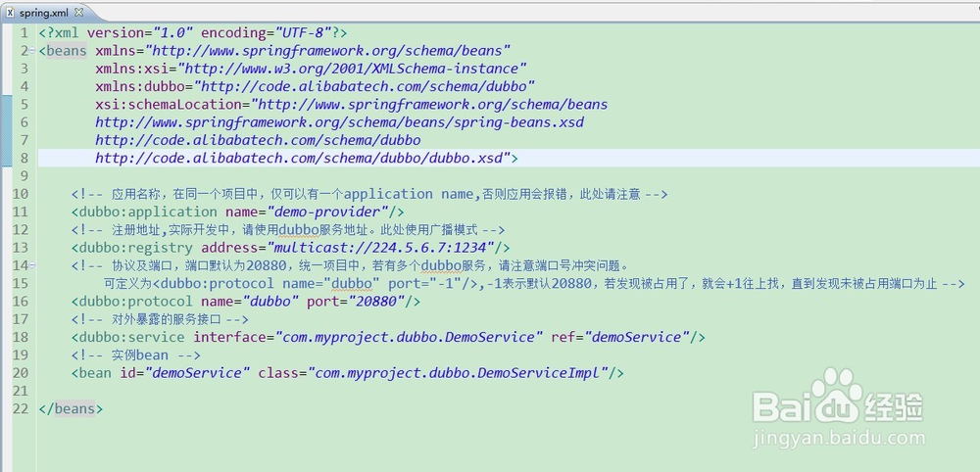Click the comment on line 17
980x472 pixels.
click(x=160, y=319)
